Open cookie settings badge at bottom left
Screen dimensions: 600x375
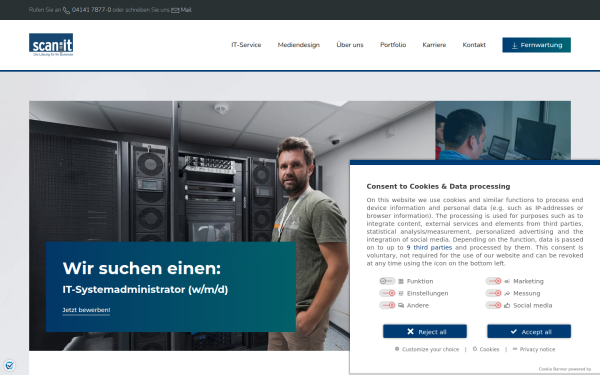pos(10,365)
